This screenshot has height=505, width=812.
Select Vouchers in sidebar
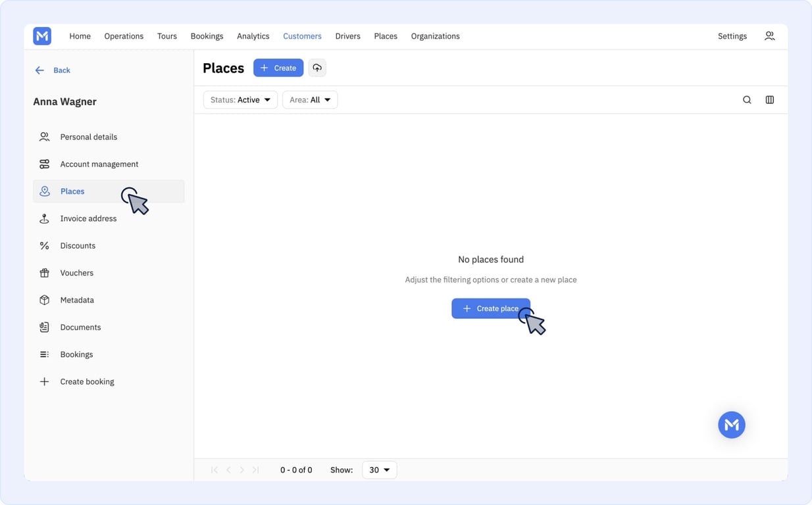[109, 273]
